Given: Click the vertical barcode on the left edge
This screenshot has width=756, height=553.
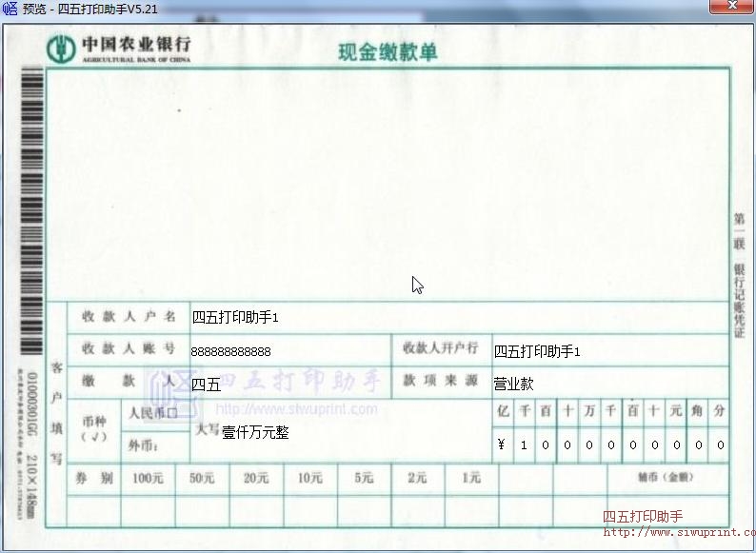Looking at the screenshot, I should pos(31,211).
